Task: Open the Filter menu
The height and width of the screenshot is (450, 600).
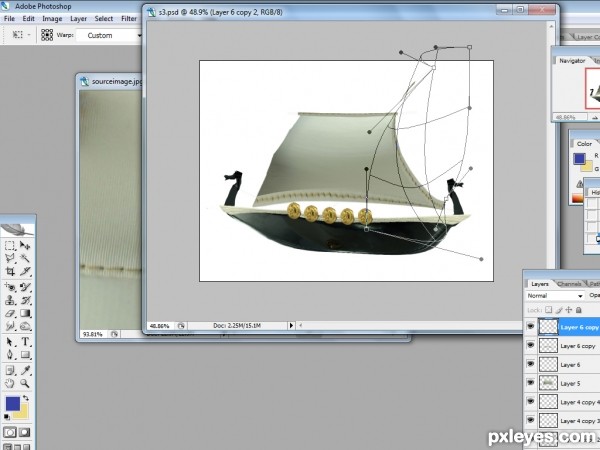Action: click(129, 18)
